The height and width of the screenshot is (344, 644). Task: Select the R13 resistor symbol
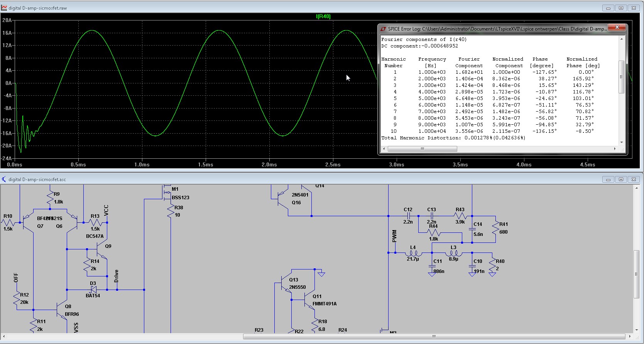pos(95,223)
